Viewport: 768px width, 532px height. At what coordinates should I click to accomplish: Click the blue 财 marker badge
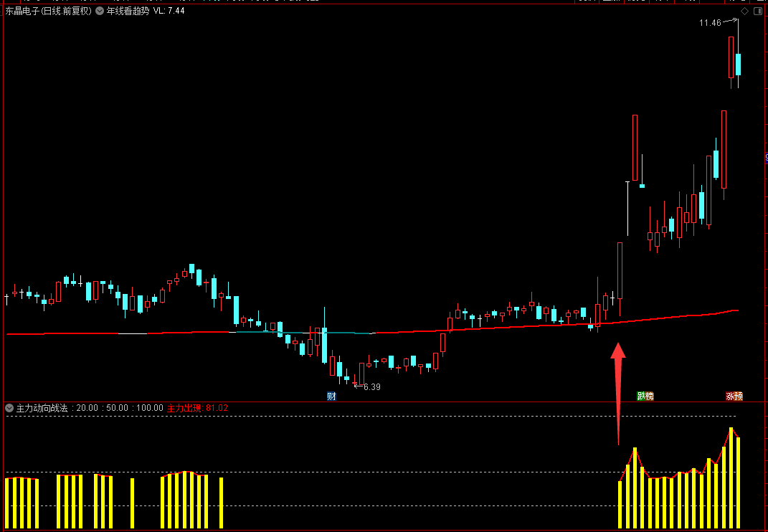(331, 396)
